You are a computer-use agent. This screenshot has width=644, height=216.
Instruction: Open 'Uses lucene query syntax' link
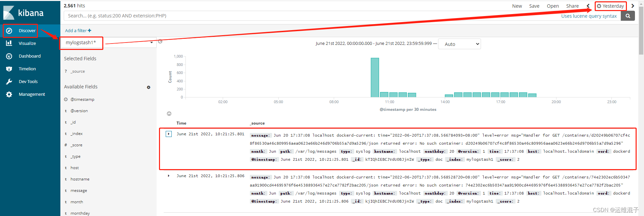(589, 16)
